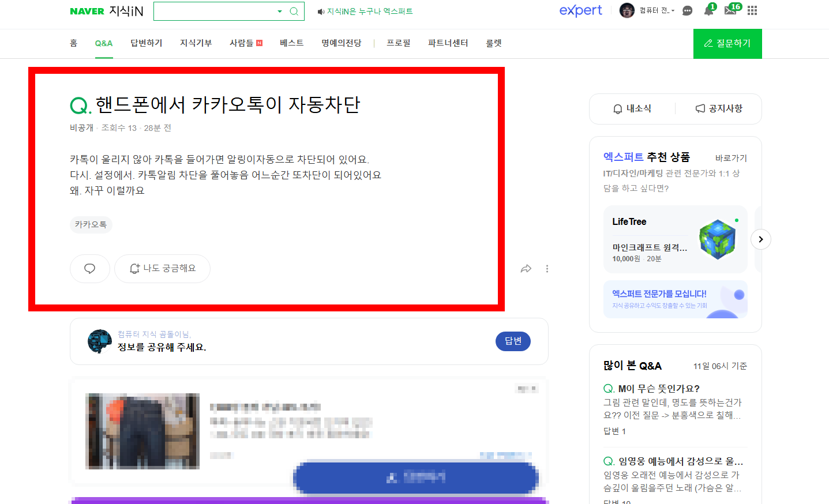Open mail icon with 16 badge
829x504 pixels.
[x=731, y=10]
